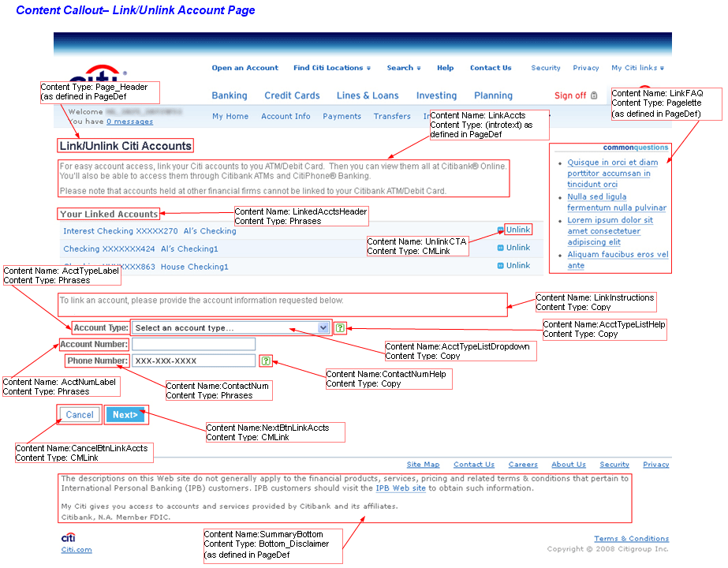Screen dimensions: 728x568
Task: Open the Transfers submenu
Action: (392, 117)
